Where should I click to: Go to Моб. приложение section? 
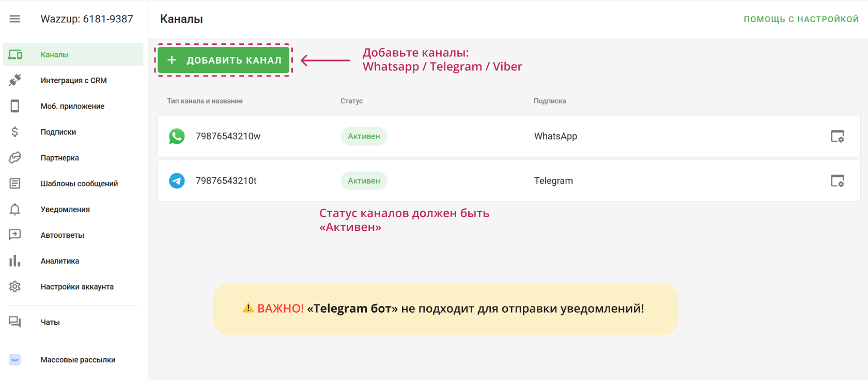[73, 106]
